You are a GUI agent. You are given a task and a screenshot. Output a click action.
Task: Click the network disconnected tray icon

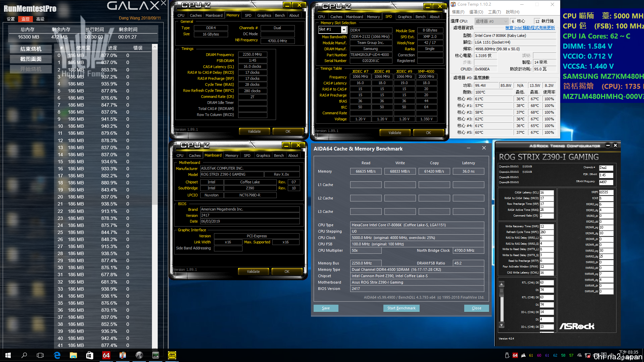[x=587, y=355]
